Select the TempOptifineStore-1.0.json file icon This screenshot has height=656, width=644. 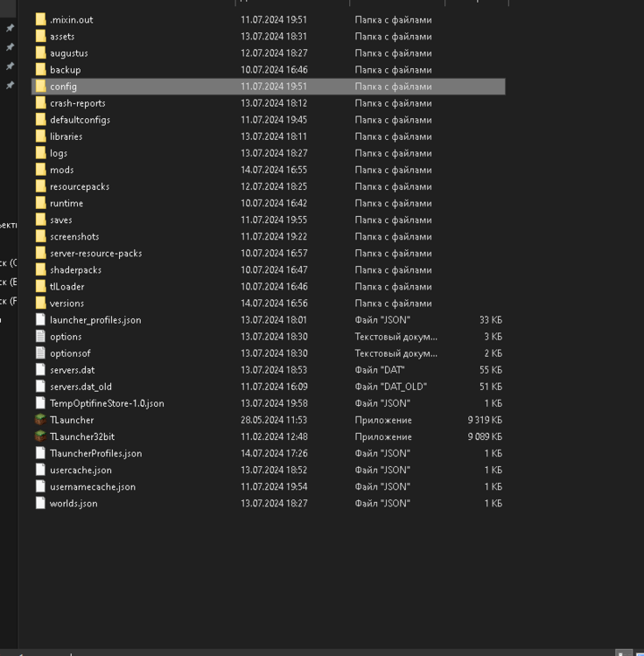tap(40, 403)
